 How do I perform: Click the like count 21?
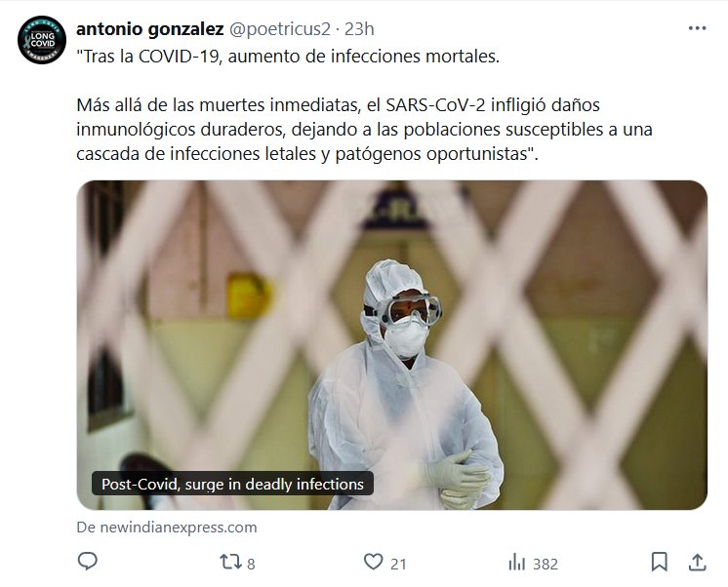(x=398, y=564)
